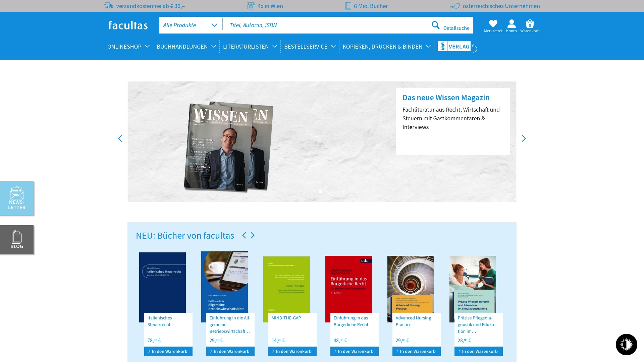Screen dimensions: 644x362
Task: Click the 48,30 € price
Action: (340, 340)
